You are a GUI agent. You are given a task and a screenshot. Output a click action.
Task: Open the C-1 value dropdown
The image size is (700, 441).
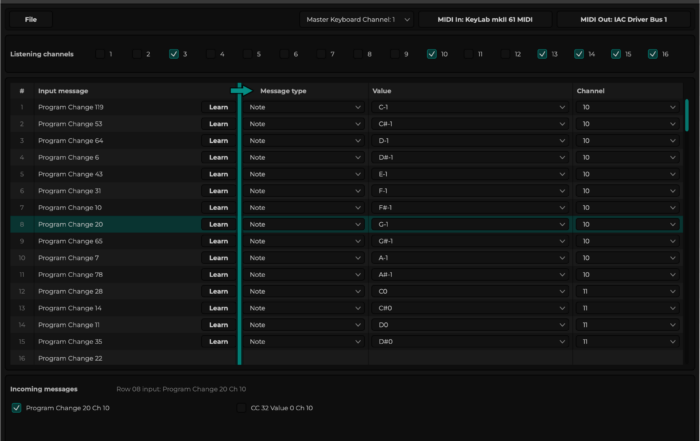470,107
